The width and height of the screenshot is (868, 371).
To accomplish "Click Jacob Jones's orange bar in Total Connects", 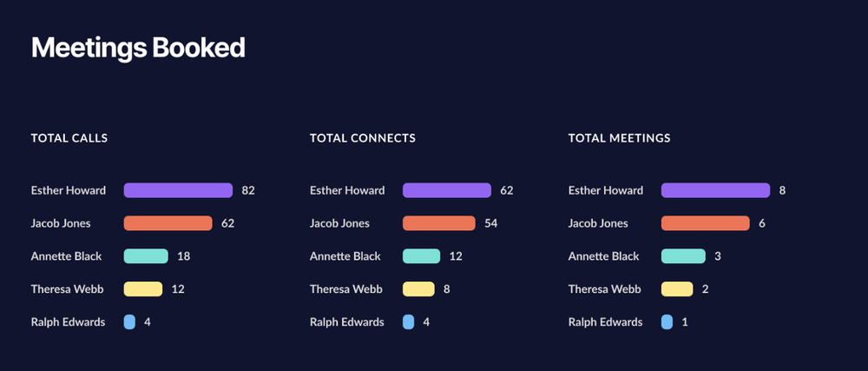I will 438,223.
